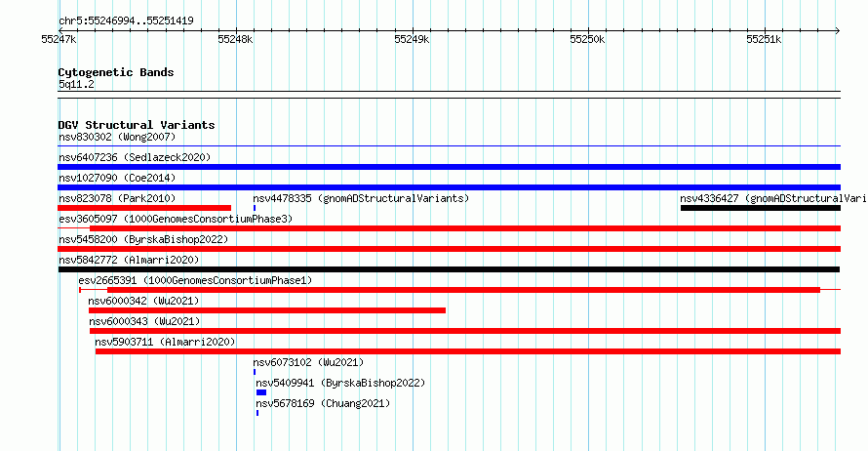This screenshot has height=451, width=868.
Task: Open nsv6407236 (Sedlazeck2020) label
Action: pos(135,157)
